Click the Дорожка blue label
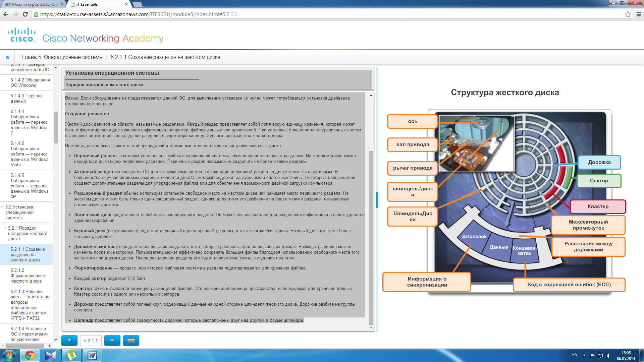 599,162
